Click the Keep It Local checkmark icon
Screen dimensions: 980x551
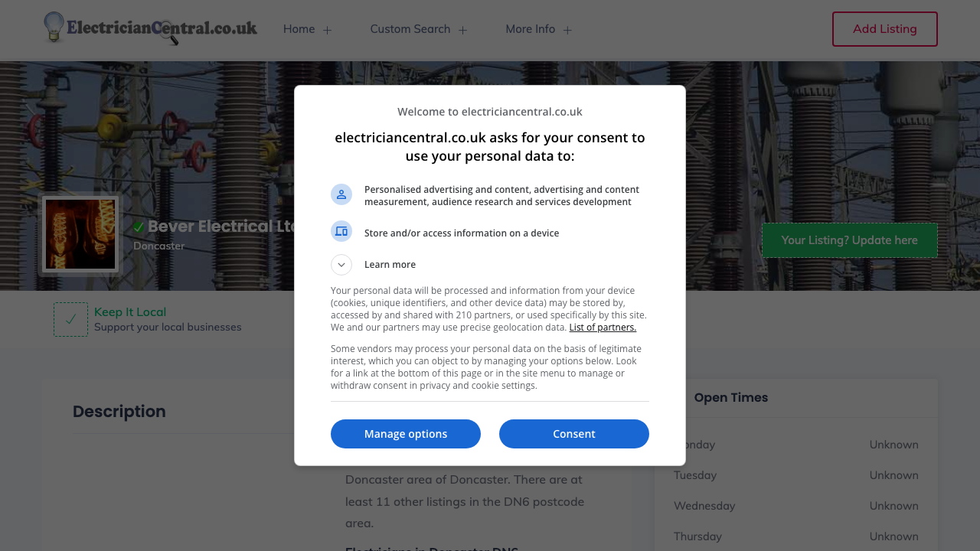70,319
